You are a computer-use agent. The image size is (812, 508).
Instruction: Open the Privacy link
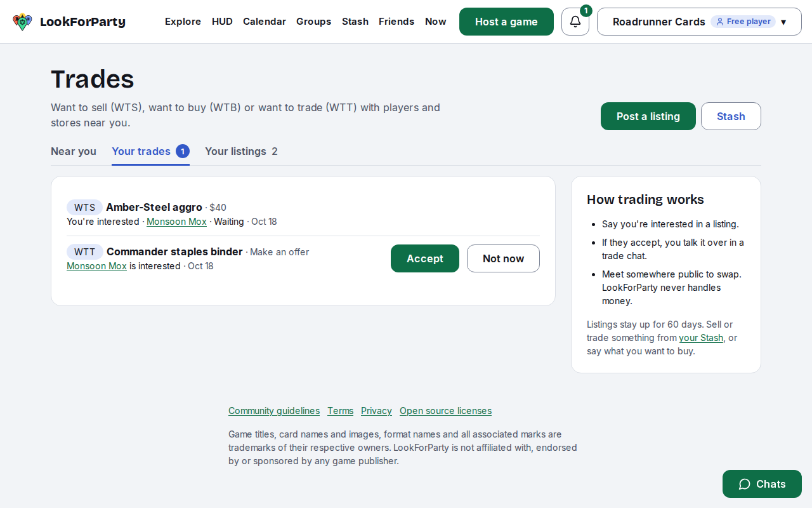point(376,411)
